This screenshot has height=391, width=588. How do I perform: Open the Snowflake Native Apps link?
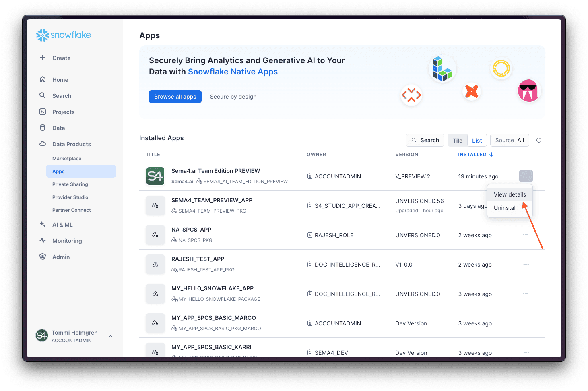point(233,72)
